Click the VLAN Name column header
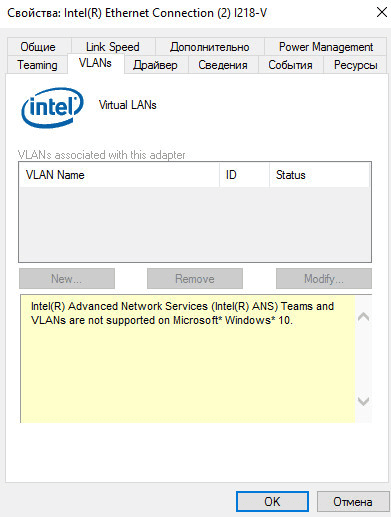 tap(119, 175)
